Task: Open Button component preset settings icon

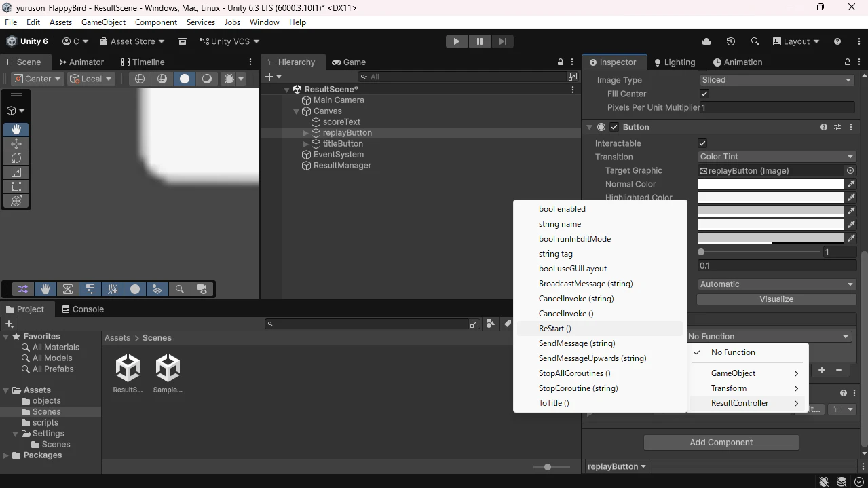Action: point(837,127)
